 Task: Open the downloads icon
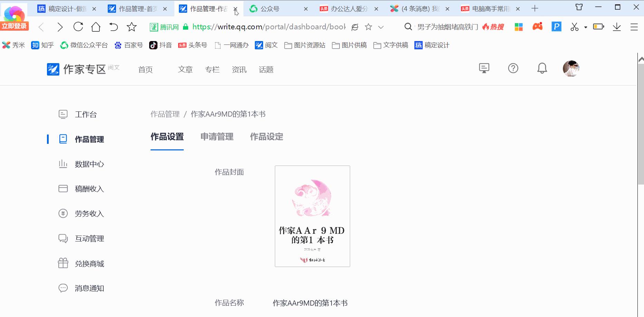click(617, 27)
